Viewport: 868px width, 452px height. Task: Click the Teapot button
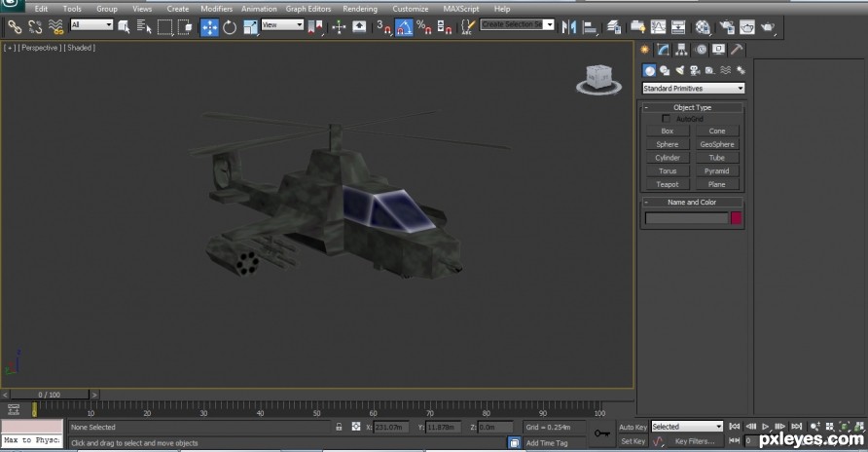[668, 184]
